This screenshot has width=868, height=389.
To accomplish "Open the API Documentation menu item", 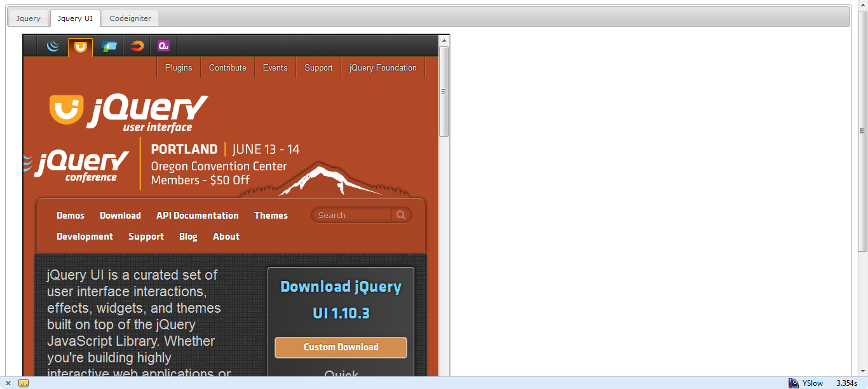I will click(x=198, y=215).
